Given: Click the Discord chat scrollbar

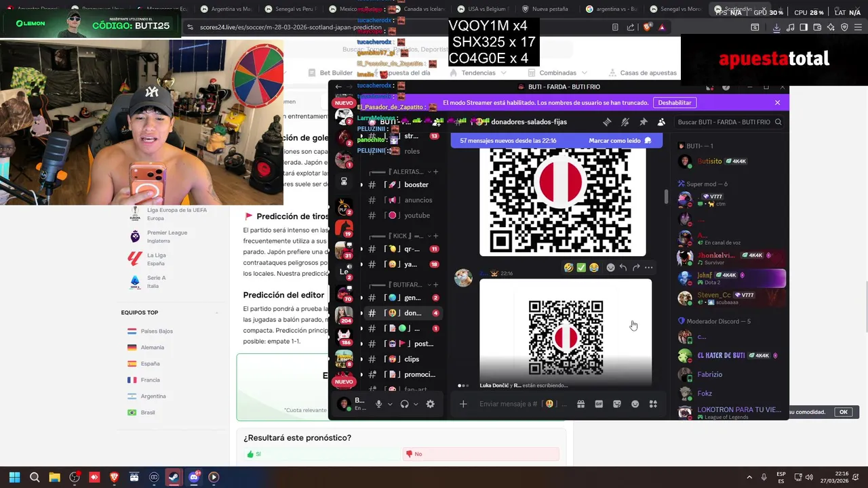Looking at the screenshot, I should coord(666,197).
